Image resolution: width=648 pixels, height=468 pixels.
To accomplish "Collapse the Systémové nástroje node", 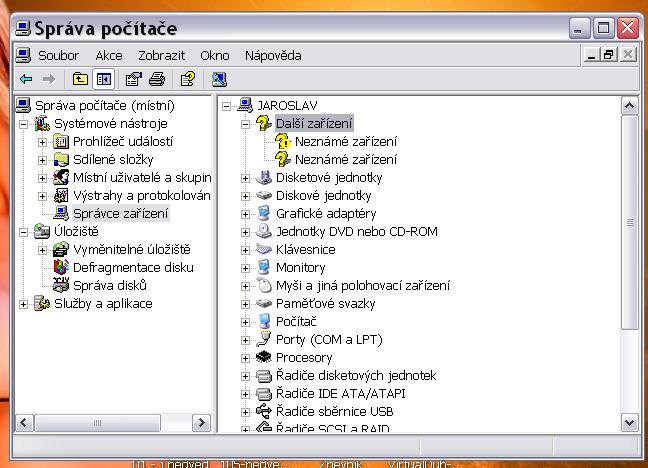I will (24, 124).
